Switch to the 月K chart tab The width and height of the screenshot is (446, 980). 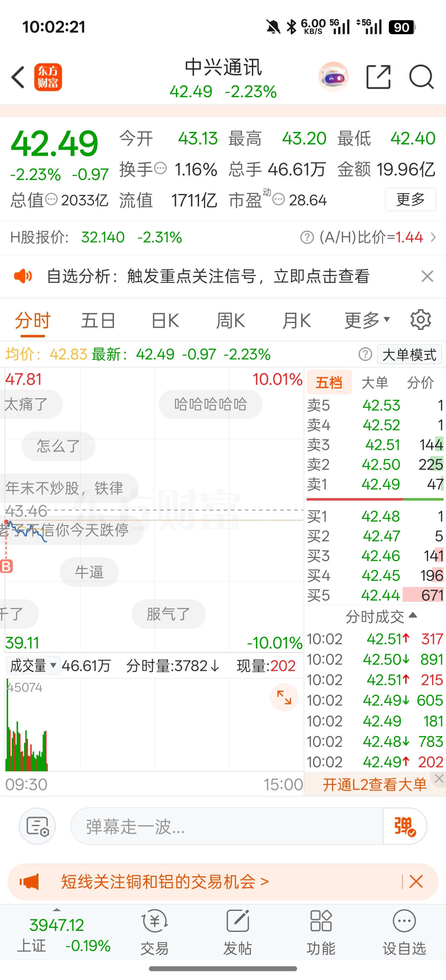[x=297, y=320]
